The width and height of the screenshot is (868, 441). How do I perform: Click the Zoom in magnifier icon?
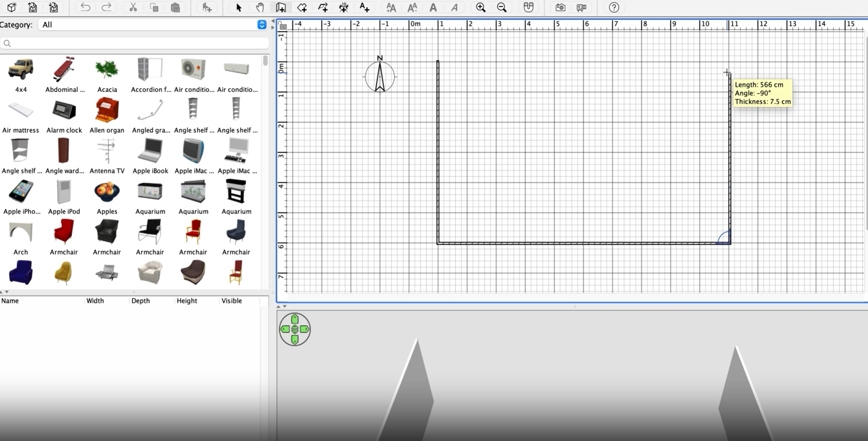pyautogui.click(x=480, y=7)
